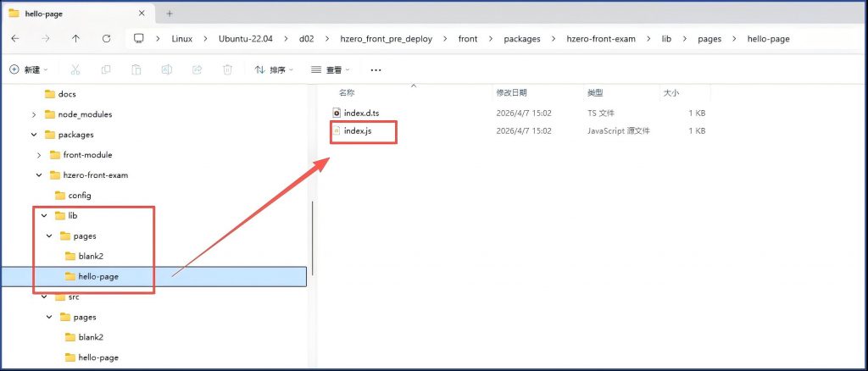Click the This PC monitor icon
Viewport: 868px width, 371px height.
(139, 39)
